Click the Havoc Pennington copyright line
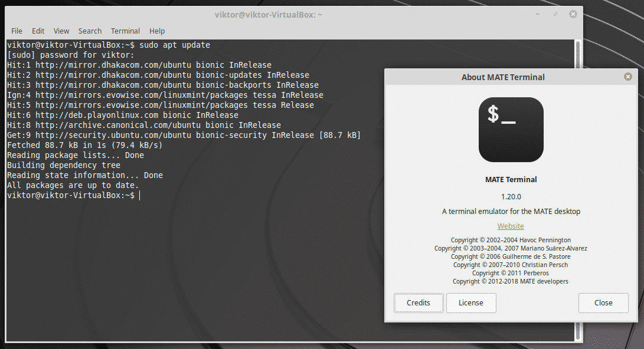 tap(511, 240)
